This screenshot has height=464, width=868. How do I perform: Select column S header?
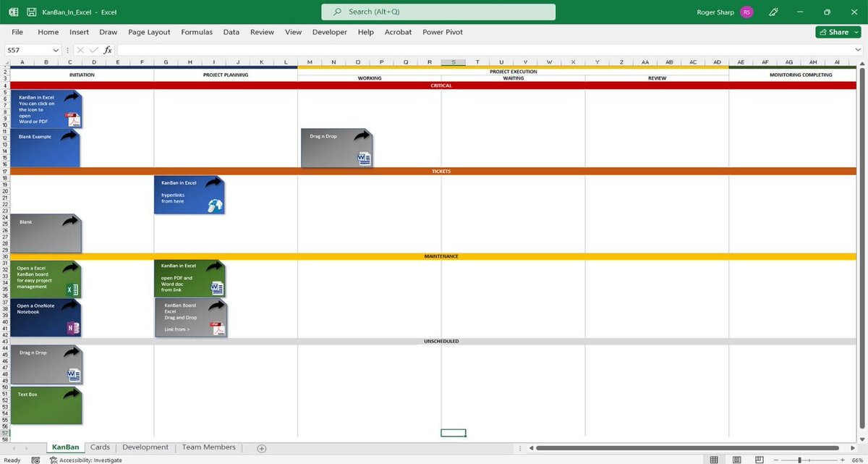(x=454, y=62)
